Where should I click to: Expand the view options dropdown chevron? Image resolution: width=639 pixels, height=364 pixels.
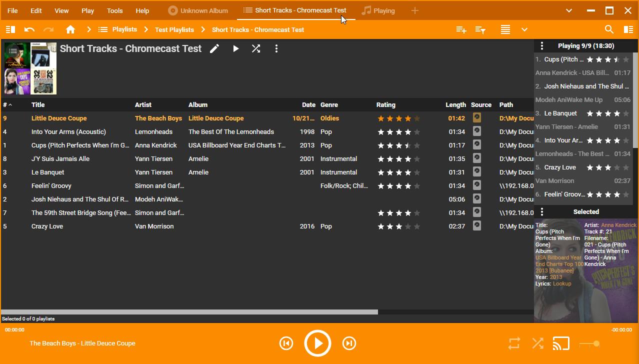(524, 29)
